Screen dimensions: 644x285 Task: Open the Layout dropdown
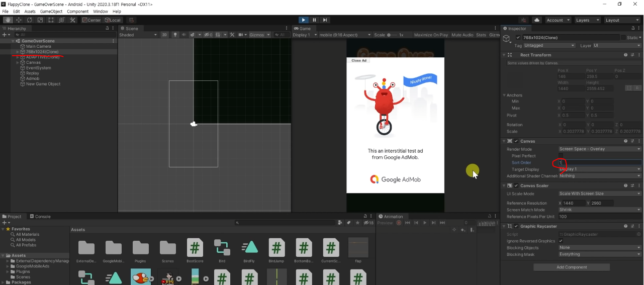coord(622,20)
